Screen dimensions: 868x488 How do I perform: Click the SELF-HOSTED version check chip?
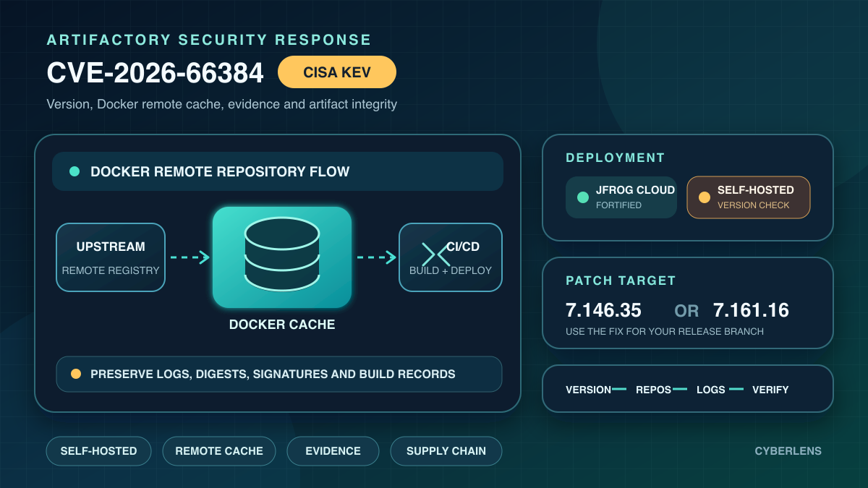coord(749,197)
